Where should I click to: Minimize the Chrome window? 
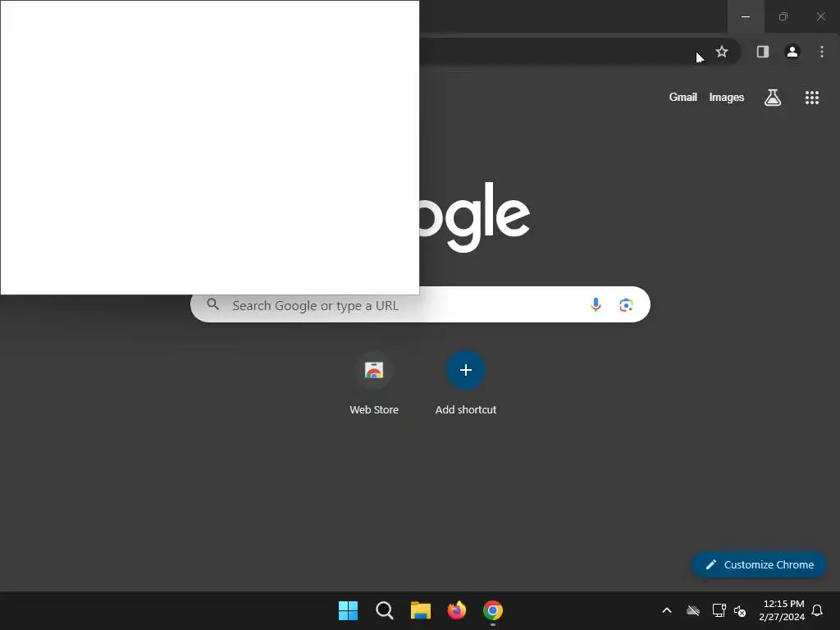tap(746, 16)
